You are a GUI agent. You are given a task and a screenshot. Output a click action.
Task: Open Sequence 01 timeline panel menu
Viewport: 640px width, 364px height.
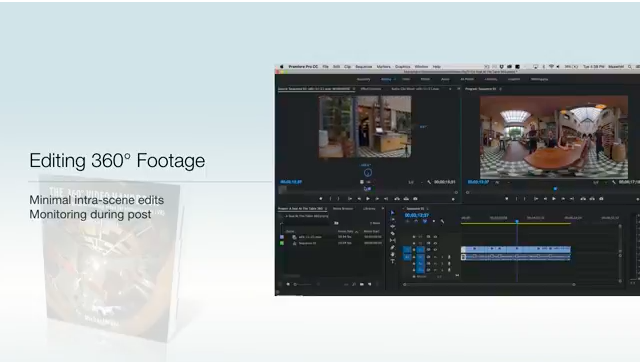click(427, 209)
